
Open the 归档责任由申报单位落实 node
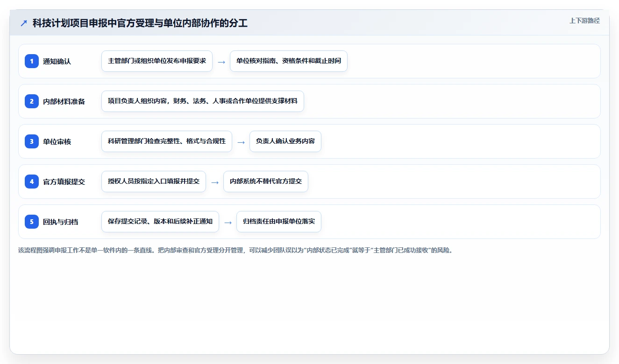coord(279,222)
